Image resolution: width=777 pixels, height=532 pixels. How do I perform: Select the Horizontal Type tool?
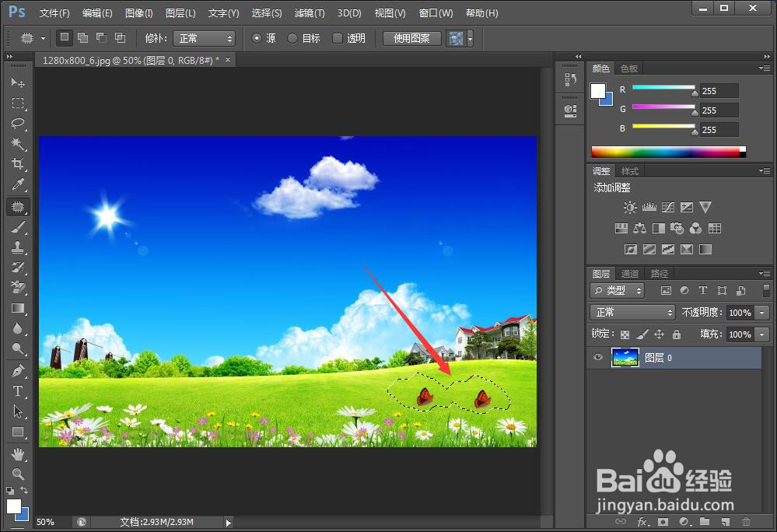[x=18, y=390]
